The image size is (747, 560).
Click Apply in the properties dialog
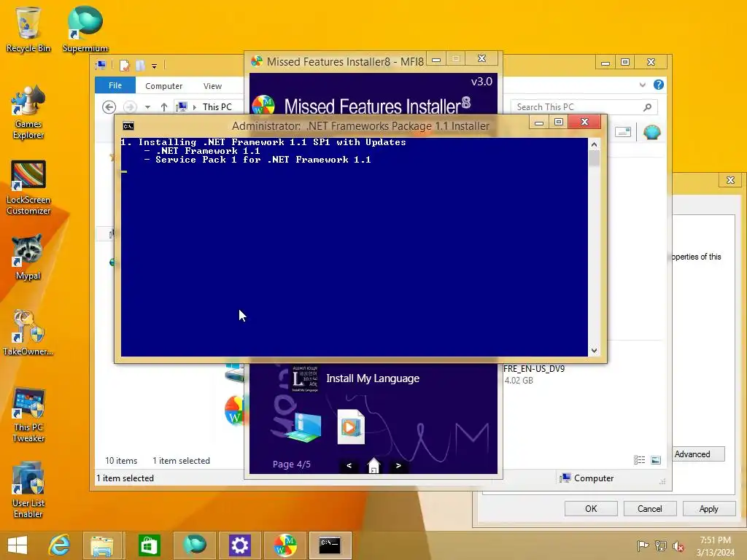click(x=709, y=508)
